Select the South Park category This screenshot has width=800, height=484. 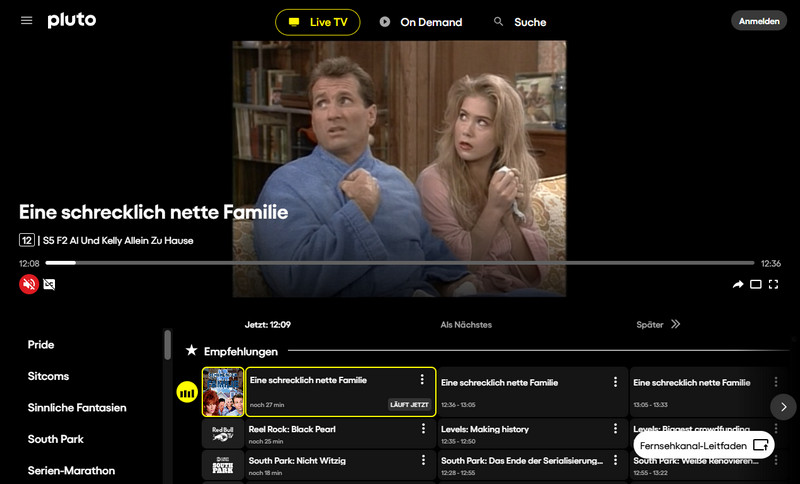56,439
